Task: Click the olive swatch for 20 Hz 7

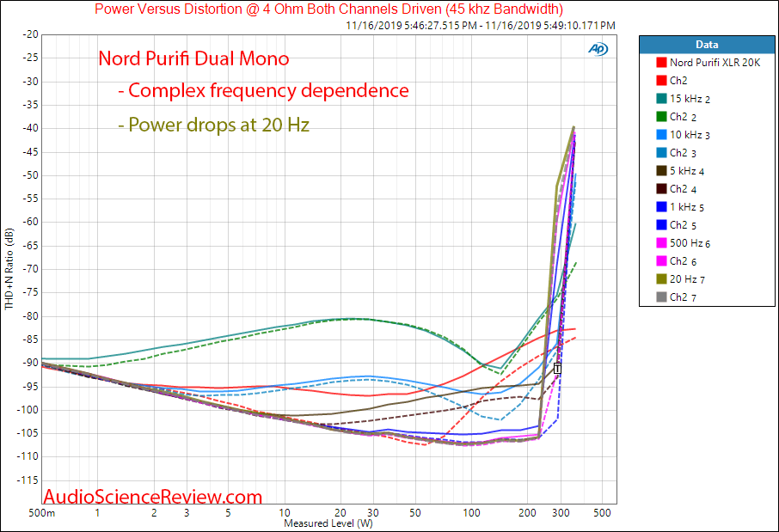Action: coord(661,279)
